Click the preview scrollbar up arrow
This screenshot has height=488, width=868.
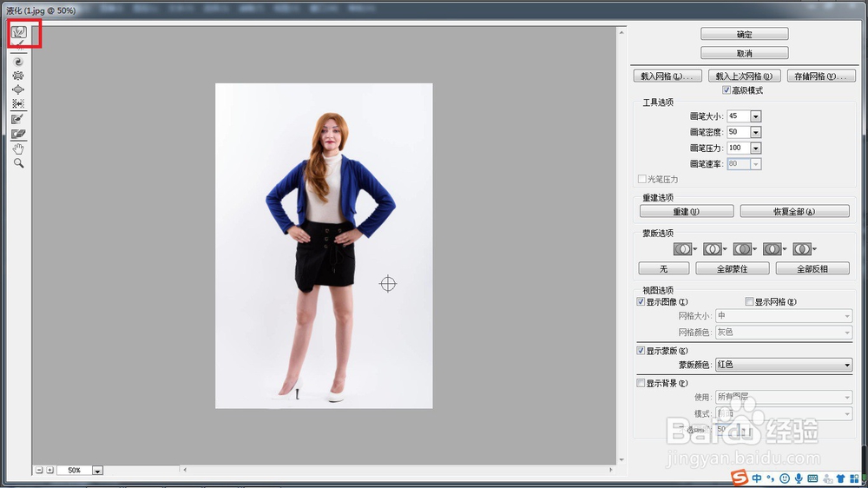click(621, 33)
